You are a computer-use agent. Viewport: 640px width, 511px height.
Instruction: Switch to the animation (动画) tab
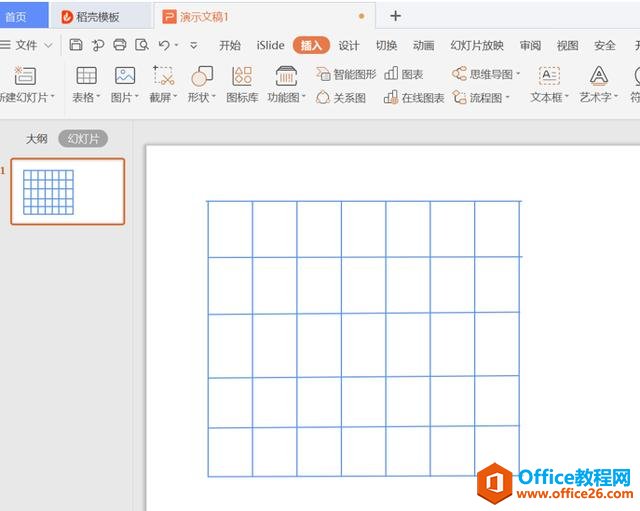(424, 45)
